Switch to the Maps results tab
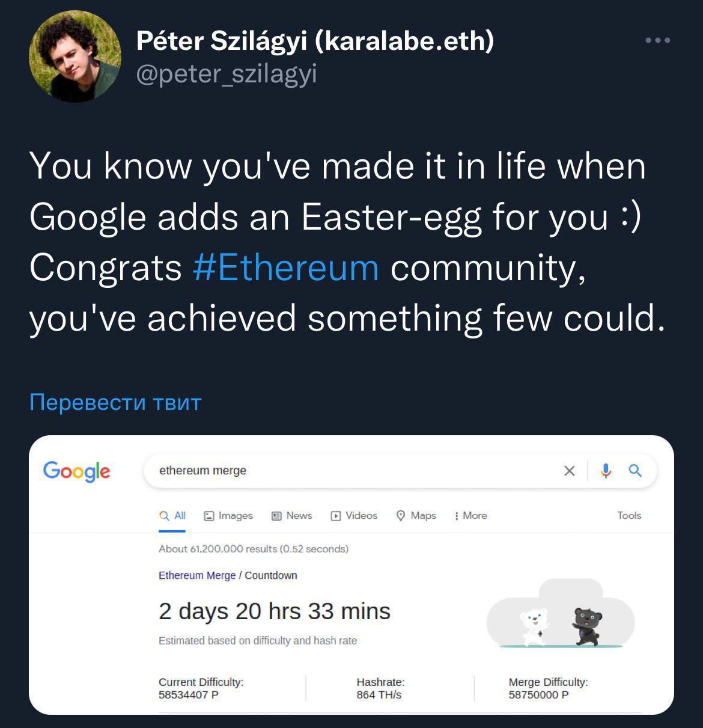Viewport: 703px width, 728px height. point(416,516)
